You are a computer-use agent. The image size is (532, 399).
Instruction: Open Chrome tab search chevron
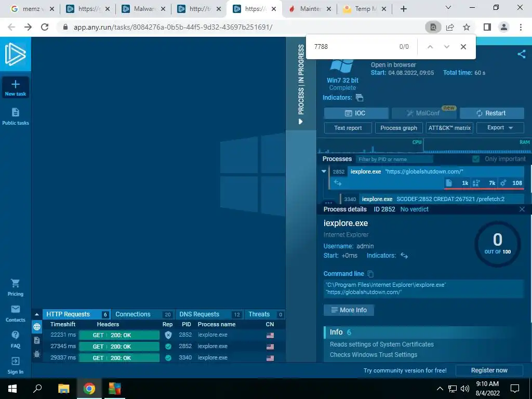(448, 7)
